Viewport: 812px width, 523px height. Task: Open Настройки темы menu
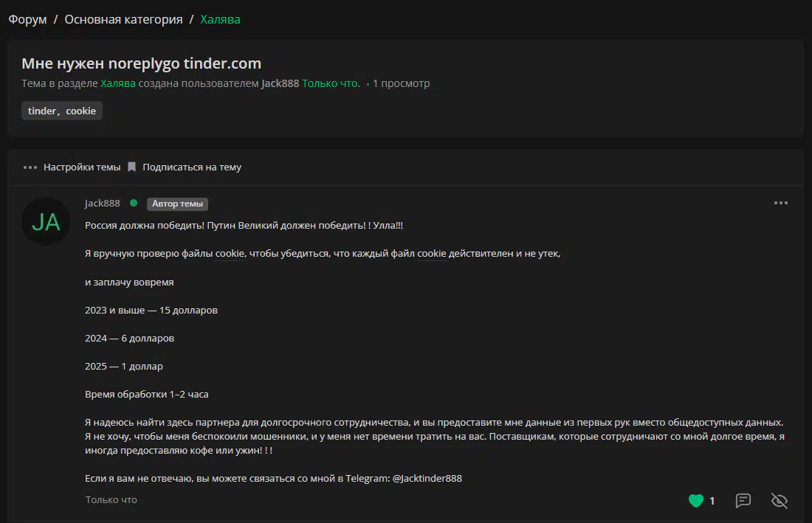point(82,167)
